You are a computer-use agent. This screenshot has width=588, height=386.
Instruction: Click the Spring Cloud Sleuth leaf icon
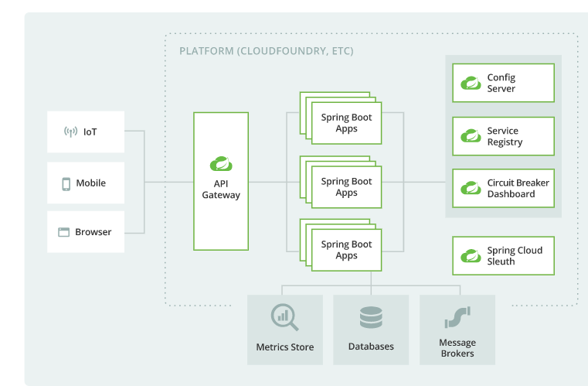click(471, 256)
